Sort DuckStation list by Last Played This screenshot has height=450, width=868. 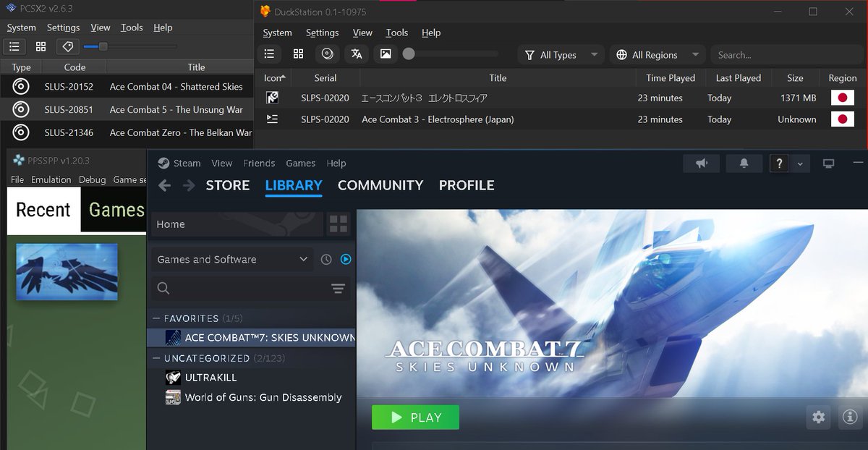pyautogui.click(x=738, y=77)
